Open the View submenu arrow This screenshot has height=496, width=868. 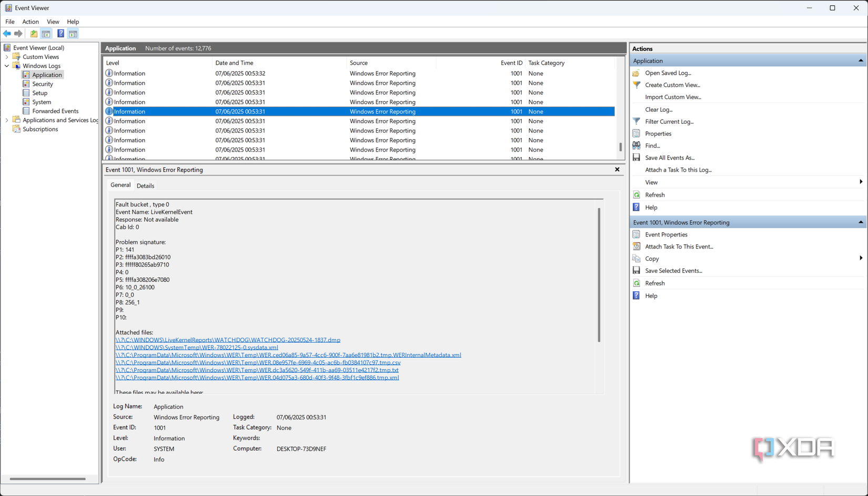[x=861, y=182]
